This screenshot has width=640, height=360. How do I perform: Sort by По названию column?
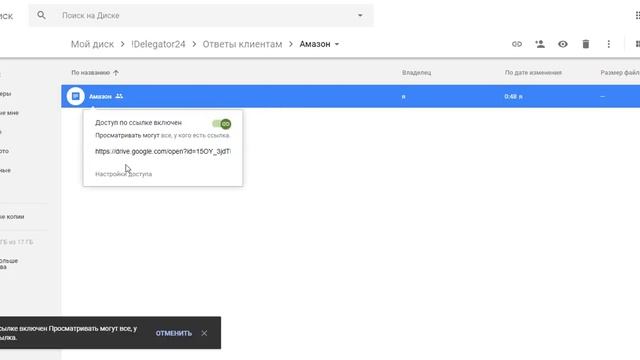91,73
